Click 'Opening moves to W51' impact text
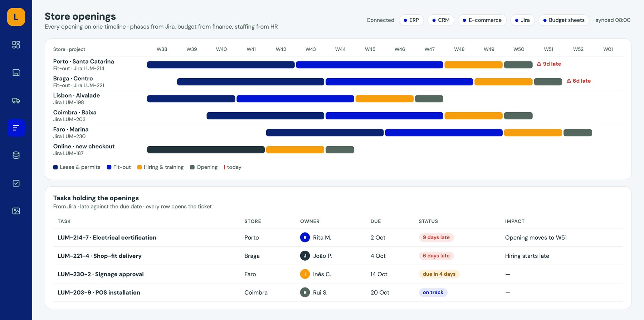Image resolution: width=644 pixels, height=320 pixels. [x=536, y=237]
